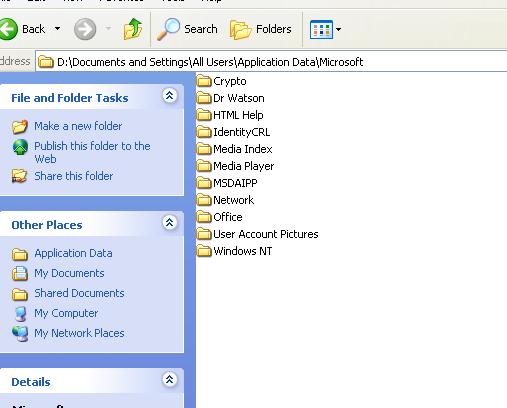The height and width of the screenshot is (408, 507).
Task: Click the My Documents icon
Action: (x=20, y=273)
